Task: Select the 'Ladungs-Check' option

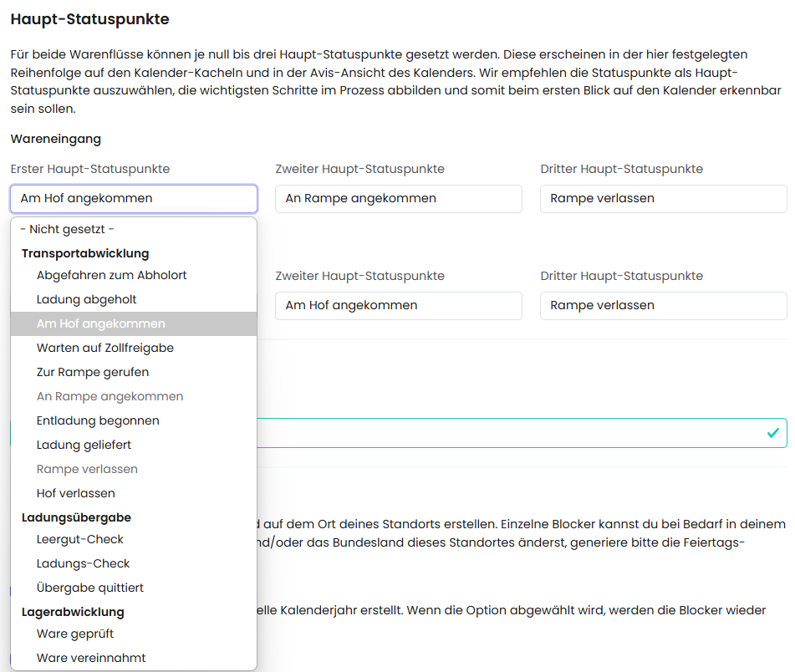Action: pyautogui.click(x=83, y=563)
